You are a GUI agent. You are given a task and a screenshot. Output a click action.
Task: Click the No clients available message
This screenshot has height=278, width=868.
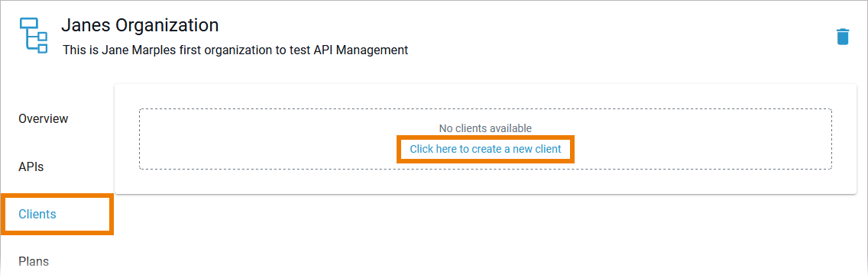[485, 128]
